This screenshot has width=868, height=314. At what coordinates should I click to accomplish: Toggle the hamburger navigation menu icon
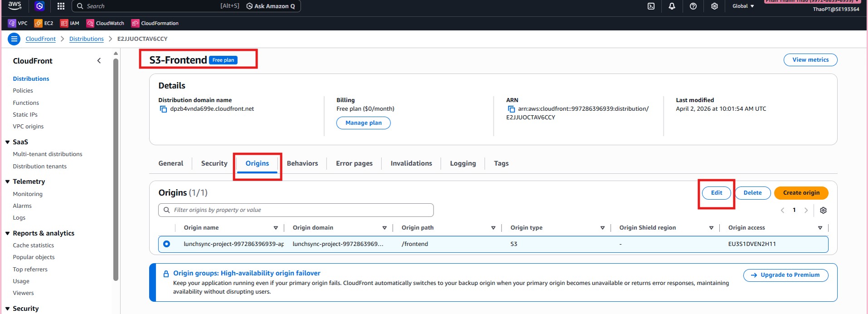[x=14, y=39]
